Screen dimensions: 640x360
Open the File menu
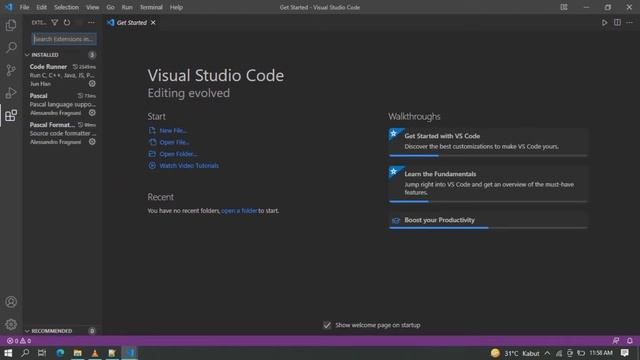pyautogui.click(x=24, y=7)
